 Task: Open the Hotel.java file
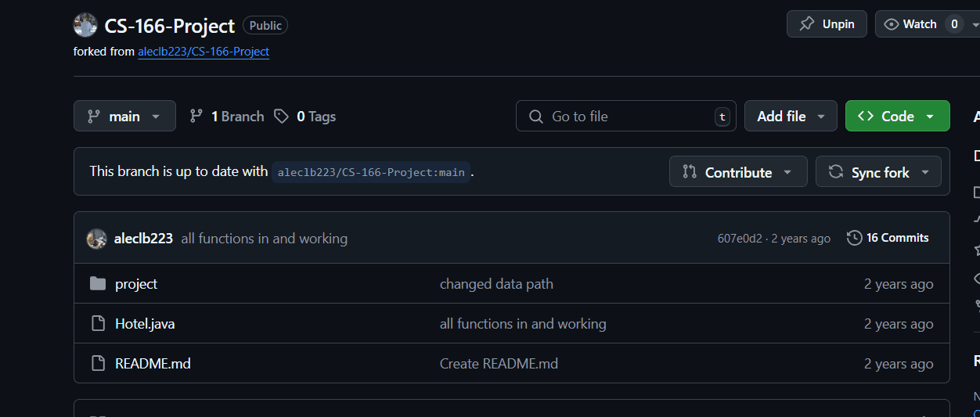(x=145, y=324)
